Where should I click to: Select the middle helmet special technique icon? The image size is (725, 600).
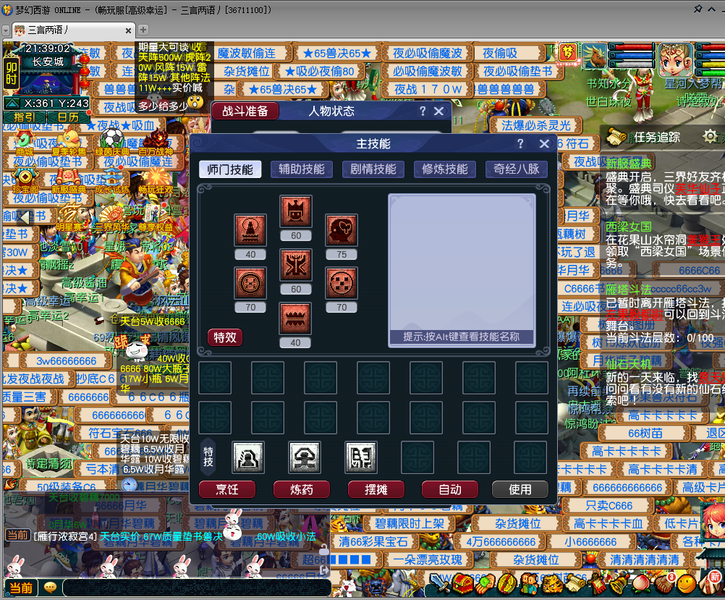pos(304,457)
